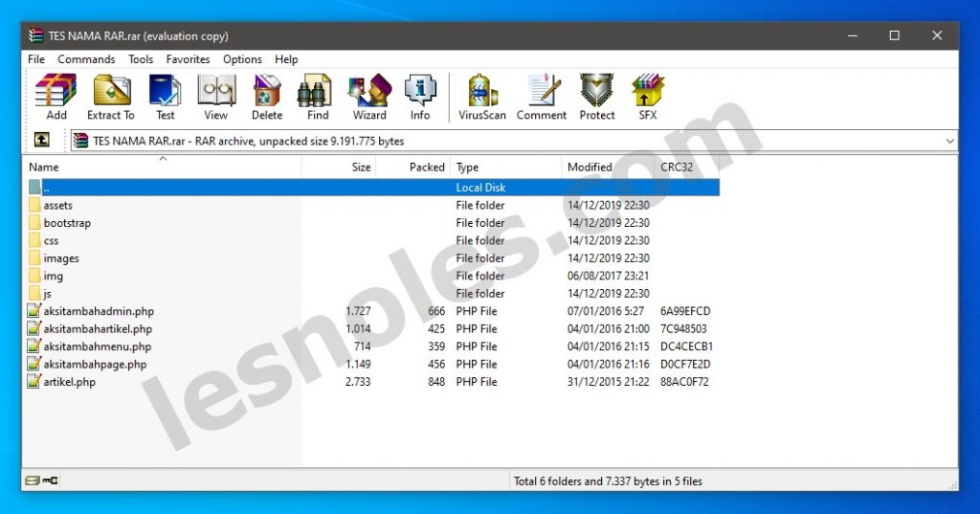The width and height of the screenshot is (980, 514).
Task: Click the drive icon in status bar
Action: pyautogui.click(x=32, y=480)
